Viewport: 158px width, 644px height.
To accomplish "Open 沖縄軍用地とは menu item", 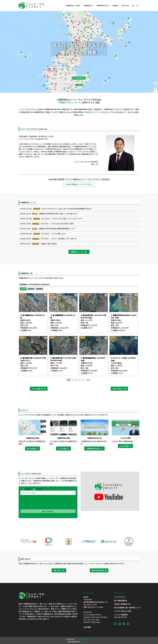I will point(88,6).
